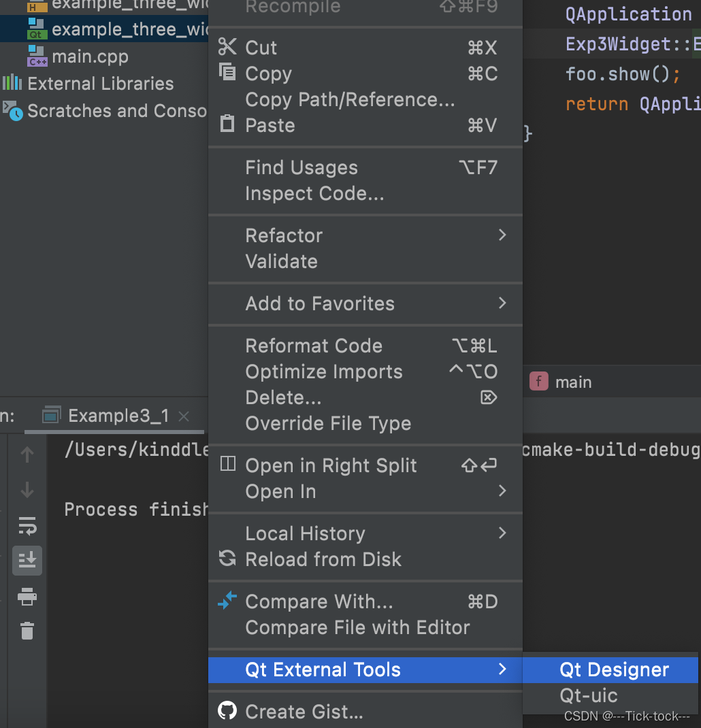This screenshot has width=701, height=728.
Task: Click the up navigation arrow in run panel
Action: (x=27, y=454)
